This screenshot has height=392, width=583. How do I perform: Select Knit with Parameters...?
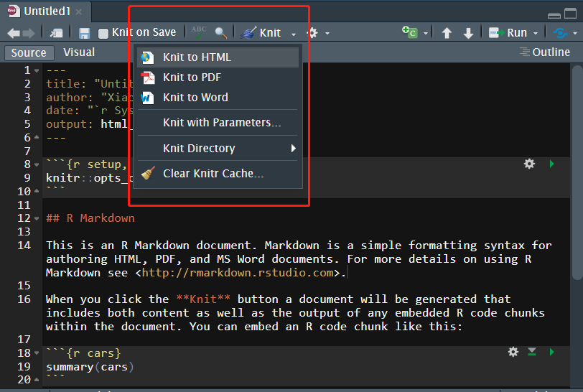[218, 122]
